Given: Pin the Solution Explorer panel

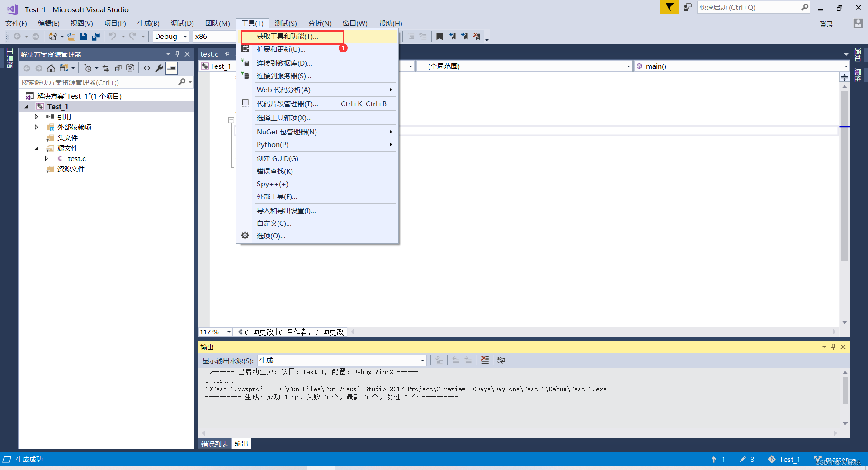Looking at the screenshot, I should (x=177, y=54).
